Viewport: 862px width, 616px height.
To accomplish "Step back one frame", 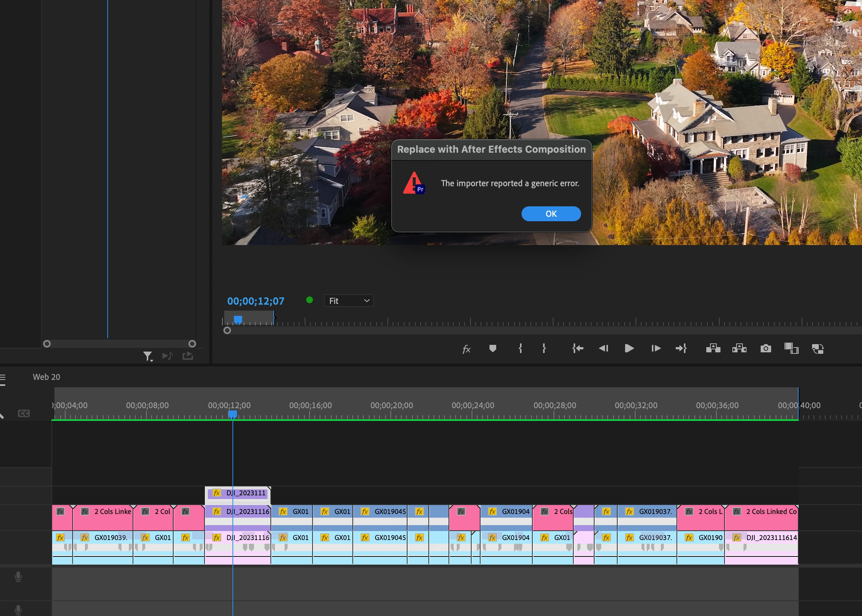I will [x=603, y=348].
